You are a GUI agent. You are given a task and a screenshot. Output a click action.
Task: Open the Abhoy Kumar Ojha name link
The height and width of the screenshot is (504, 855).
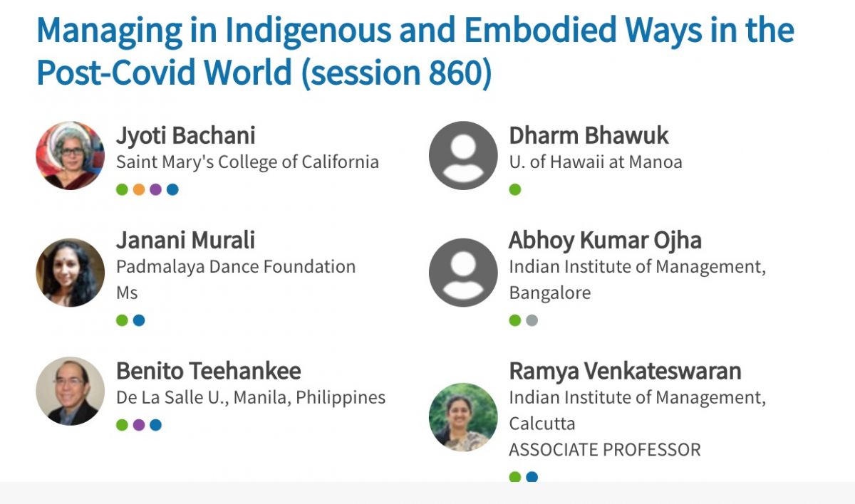point(605,240)
